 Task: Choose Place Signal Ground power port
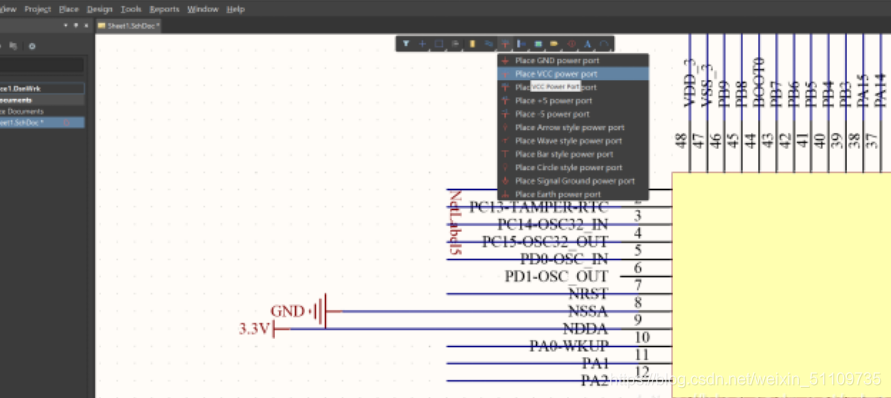click(573, 181)
